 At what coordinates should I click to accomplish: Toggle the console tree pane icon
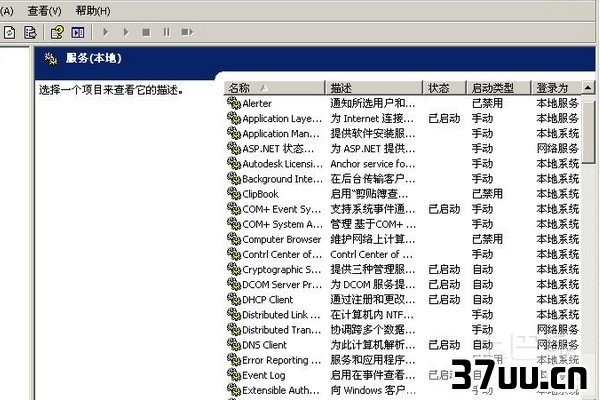pyautogui.click(x=78, y=33)
